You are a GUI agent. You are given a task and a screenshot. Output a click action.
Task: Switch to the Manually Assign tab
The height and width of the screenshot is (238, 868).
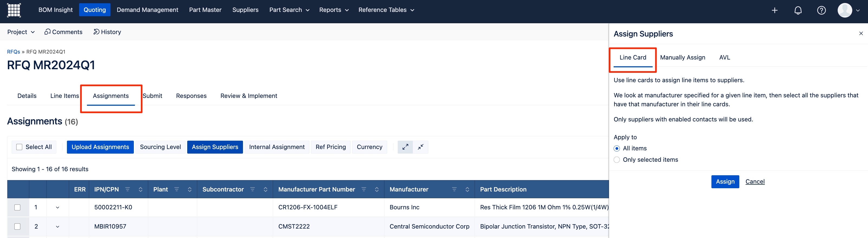point(683,58)
